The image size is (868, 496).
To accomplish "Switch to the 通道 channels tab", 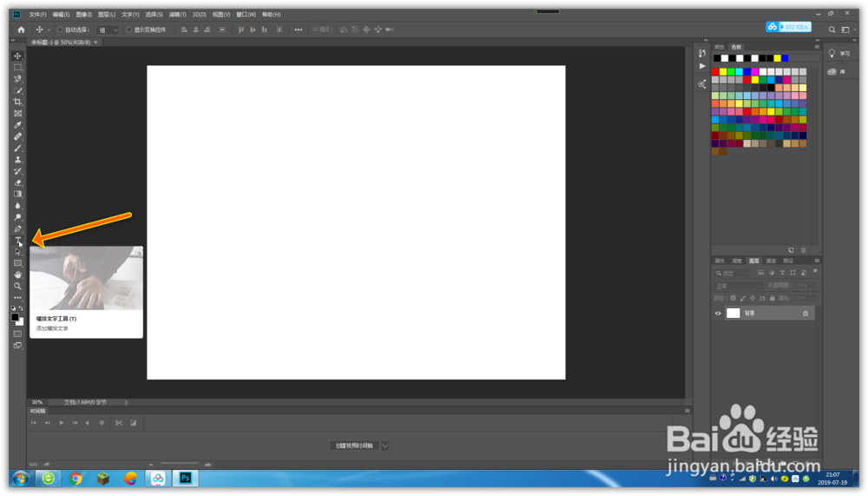I will point(771,261).
